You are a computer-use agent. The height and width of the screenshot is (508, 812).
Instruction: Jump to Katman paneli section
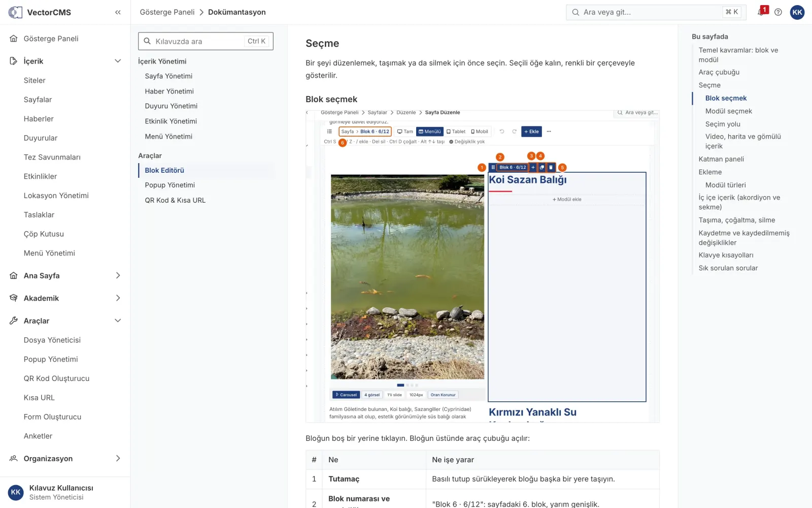(x=721, y=159)
